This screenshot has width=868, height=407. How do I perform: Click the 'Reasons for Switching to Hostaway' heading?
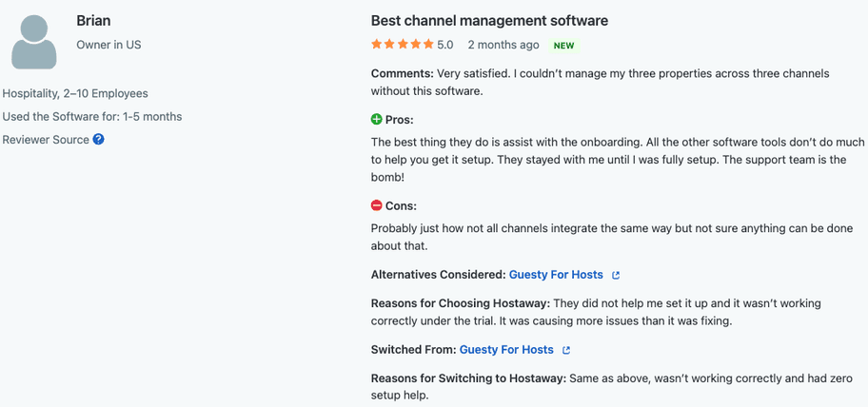pyautogui.click(x=468, y=378)
